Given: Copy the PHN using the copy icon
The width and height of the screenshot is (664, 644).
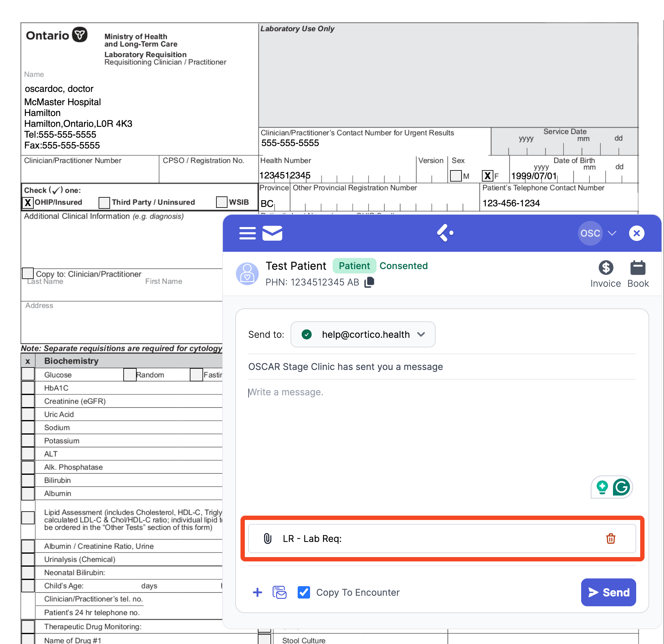Looking at the screenshot, I should click(369, 282).
